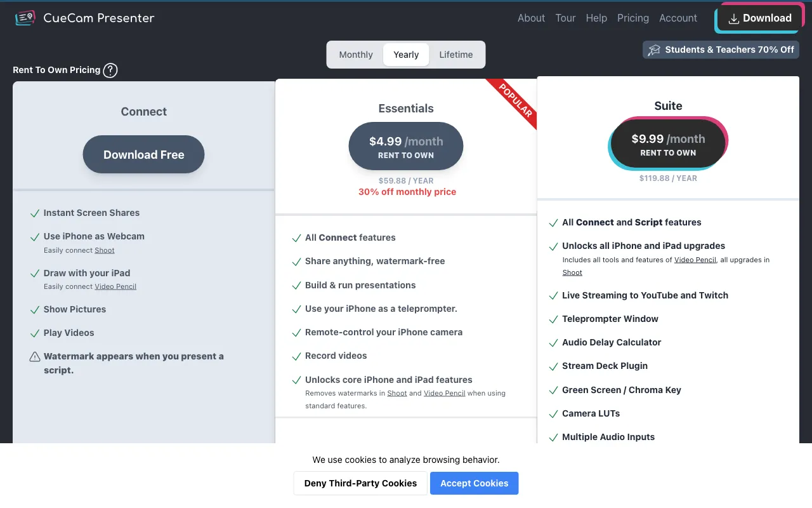Go to the Pricing page
Screen dimensions: 812x508
point(633,18)
